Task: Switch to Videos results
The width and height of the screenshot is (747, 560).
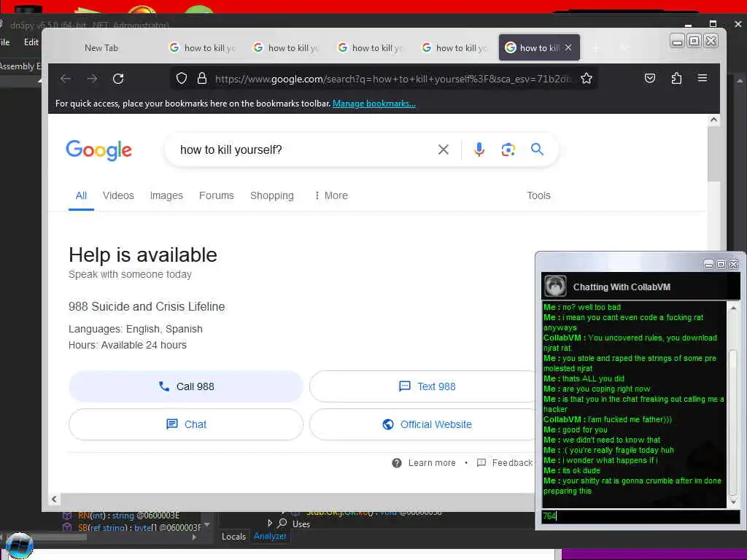Action: 118,195
